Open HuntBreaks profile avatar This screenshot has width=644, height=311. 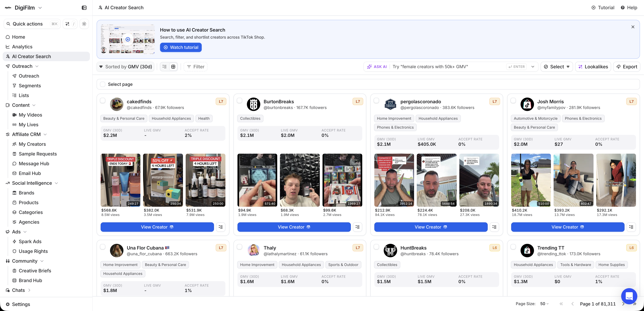tap(390, 250)
